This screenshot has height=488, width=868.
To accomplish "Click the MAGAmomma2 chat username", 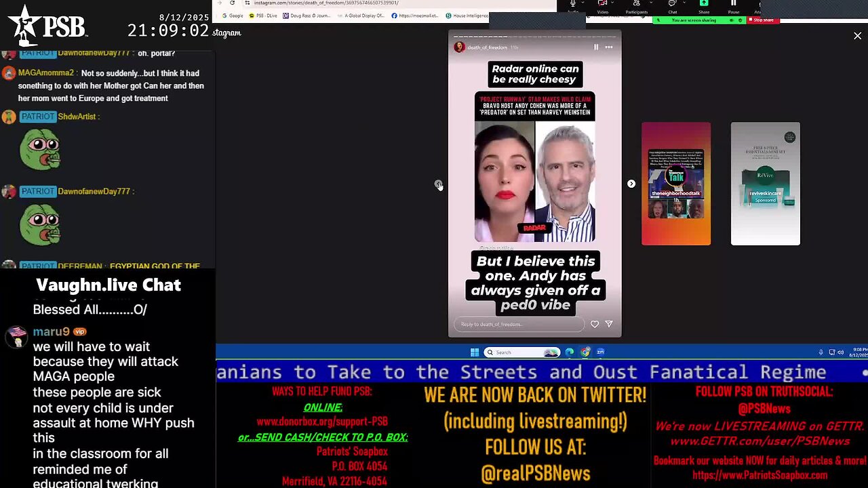I will point(46,73).
